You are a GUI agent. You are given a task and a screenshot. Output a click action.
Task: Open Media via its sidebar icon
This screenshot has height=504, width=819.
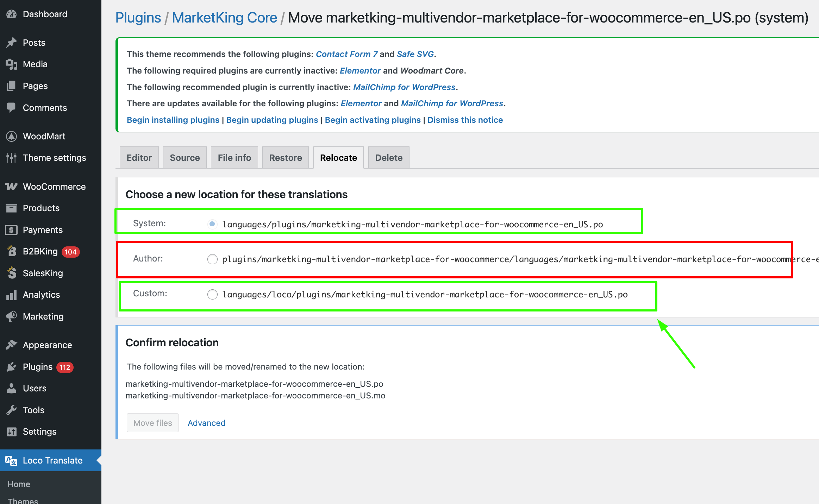(x=11, y=64)
